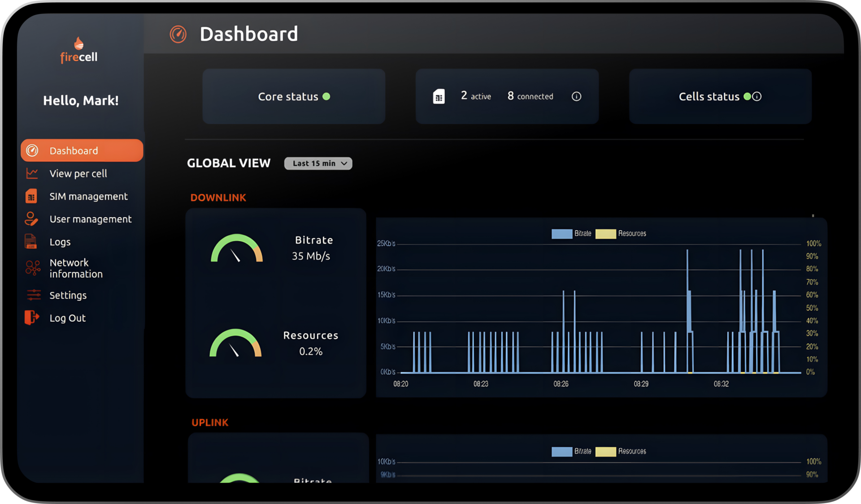Open the connected SIMs info tooltip

pyautogui.click(x=576, y=96)
